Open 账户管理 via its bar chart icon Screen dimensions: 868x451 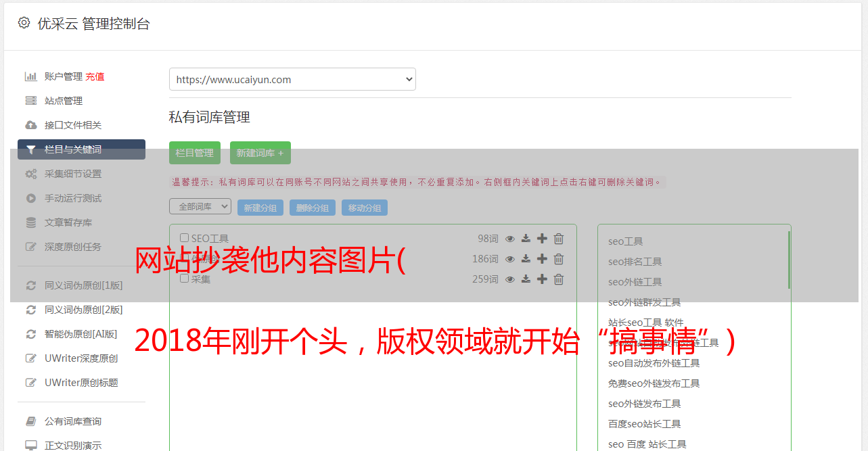(x=31, y=76)
